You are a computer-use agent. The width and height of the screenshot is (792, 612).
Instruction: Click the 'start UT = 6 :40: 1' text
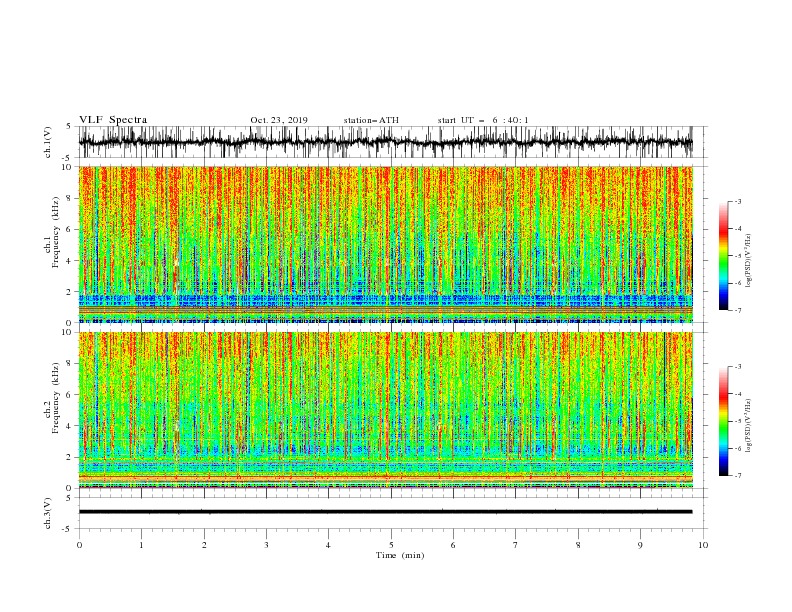(x=483, y=120)
